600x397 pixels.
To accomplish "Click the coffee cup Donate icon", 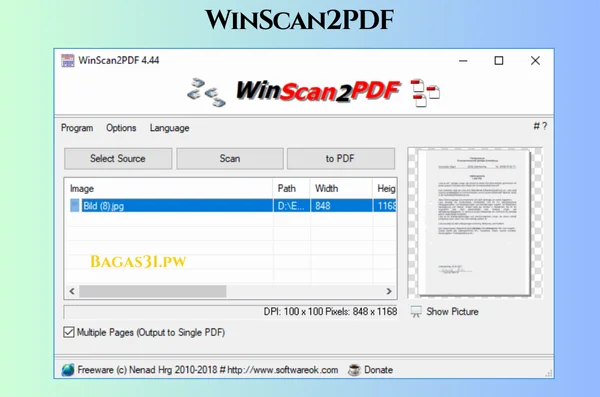I will point(354,370).
